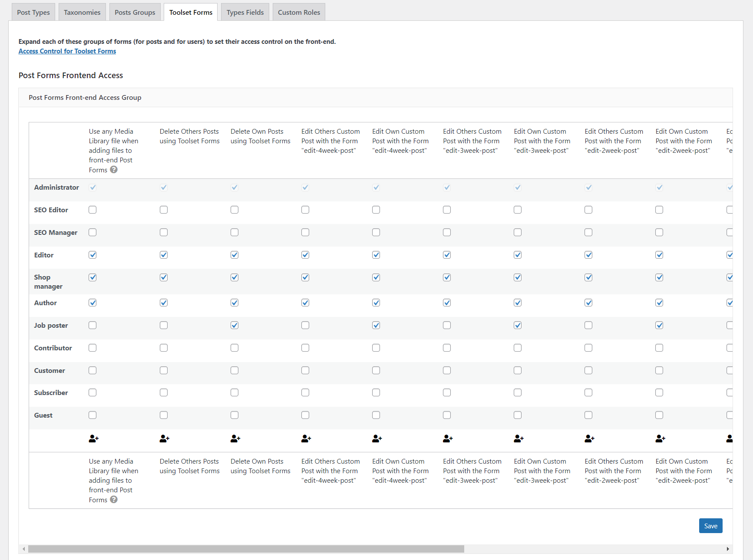
Task: Enable Edit Others edit-2week-post for Subscriber
Action: (588, 392)
